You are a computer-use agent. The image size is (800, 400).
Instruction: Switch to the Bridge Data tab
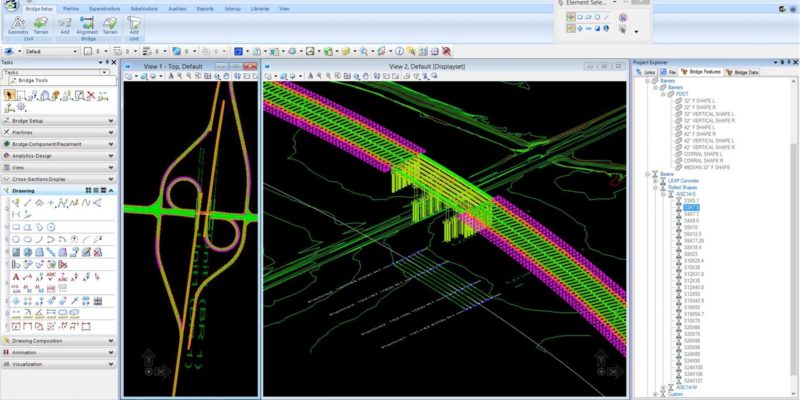(742, 72)
